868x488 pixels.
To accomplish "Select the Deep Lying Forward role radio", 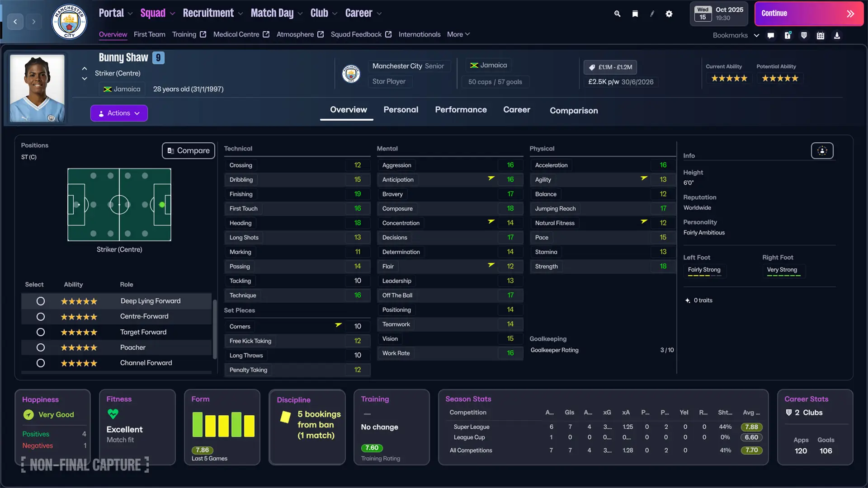I will tap(41, 301).
